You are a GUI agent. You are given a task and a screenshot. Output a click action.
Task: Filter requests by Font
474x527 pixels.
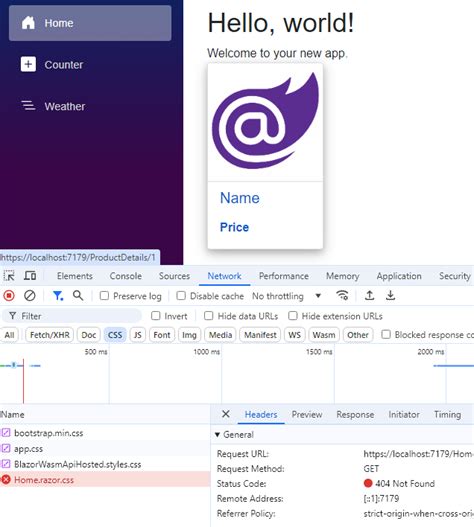tap(162, 335)
